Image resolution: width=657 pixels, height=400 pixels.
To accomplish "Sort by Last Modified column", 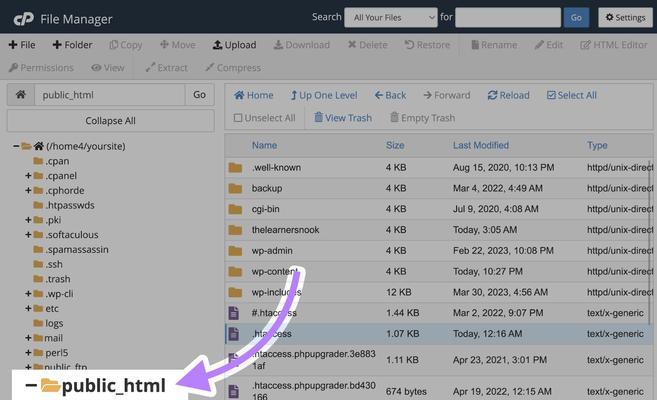I will tap(481, 145).
